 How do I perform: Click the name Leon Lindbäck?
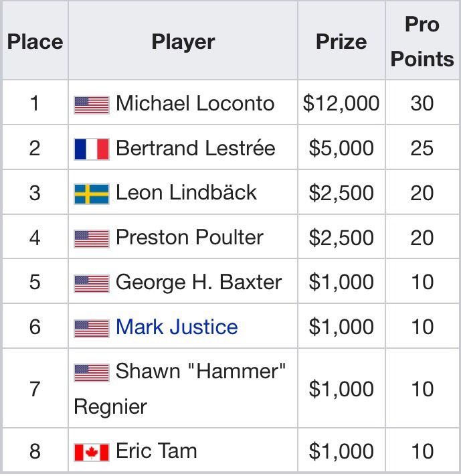[x=186, y=192]
